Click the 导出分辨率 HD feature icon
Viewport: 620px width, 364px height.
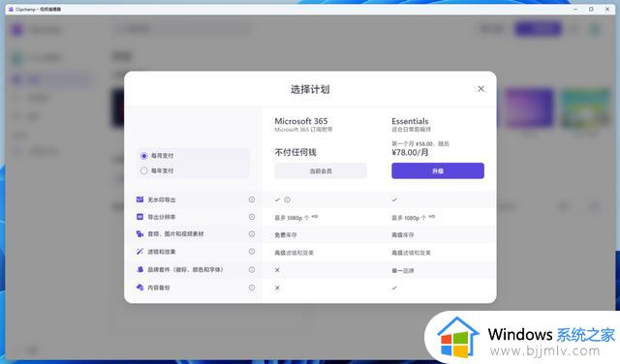click(x=139, y=217)
